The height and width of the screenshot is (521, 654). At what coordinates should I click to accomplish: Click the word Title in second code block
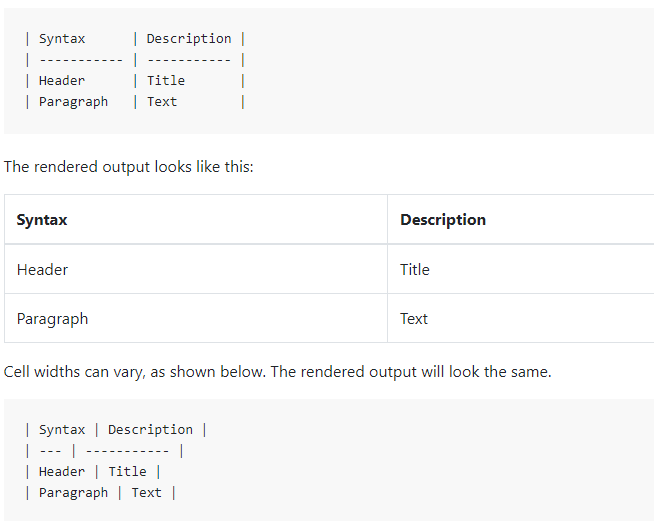(127, 472)
